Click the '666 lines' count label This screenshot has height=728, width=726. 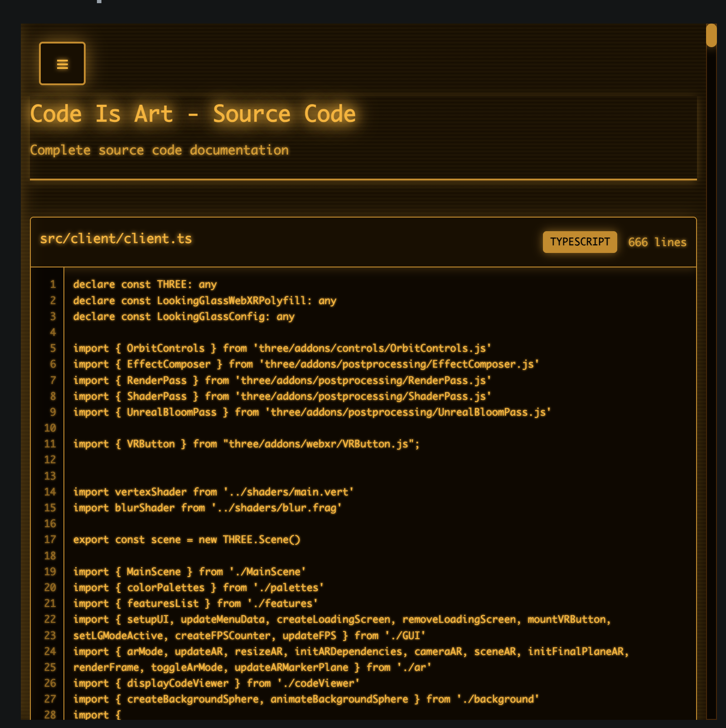[x=657, y=242]
